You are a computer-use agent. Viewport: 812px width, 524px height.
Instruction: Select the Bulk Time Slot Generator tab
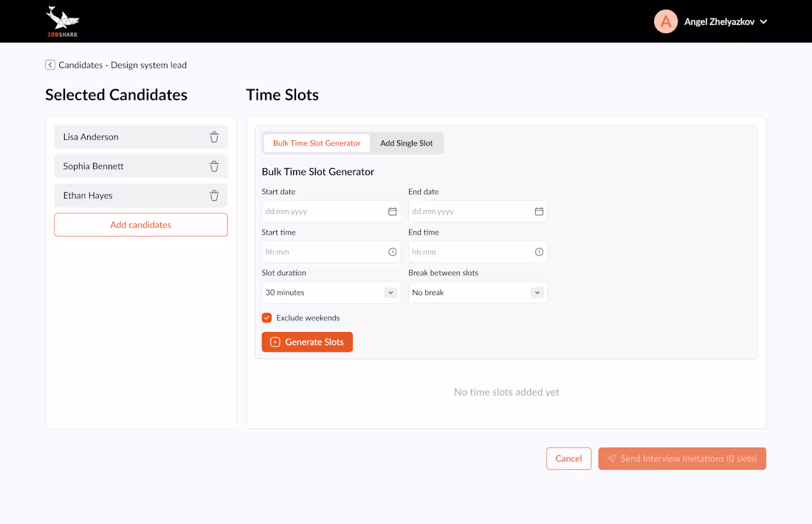coord(317,143)
